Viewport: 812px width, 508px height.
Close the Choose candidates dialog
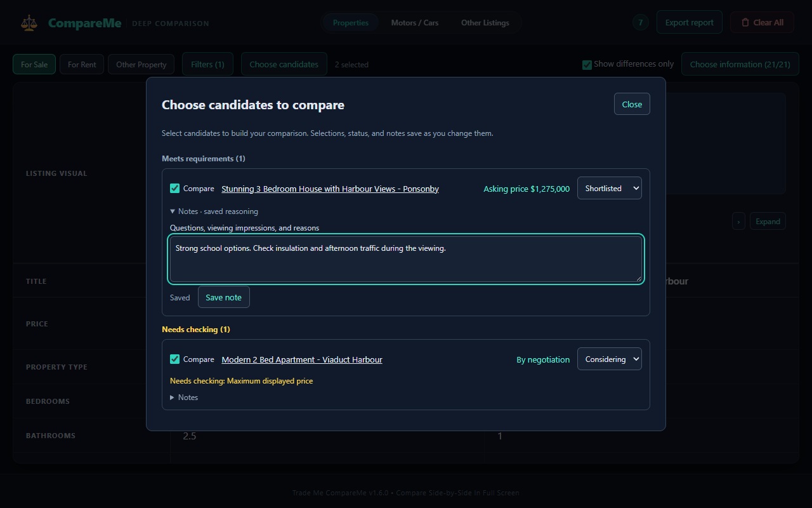[632, 104]
